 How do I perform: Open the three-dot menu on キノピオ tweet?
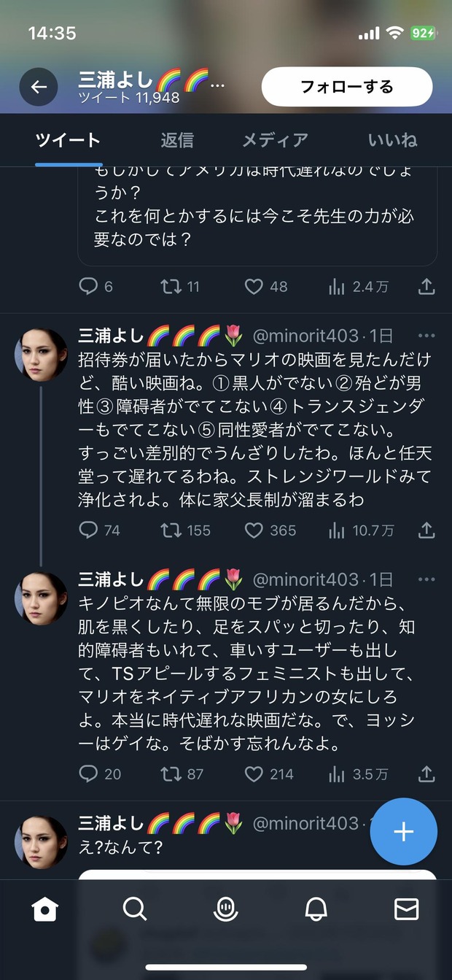coord(426,579)
